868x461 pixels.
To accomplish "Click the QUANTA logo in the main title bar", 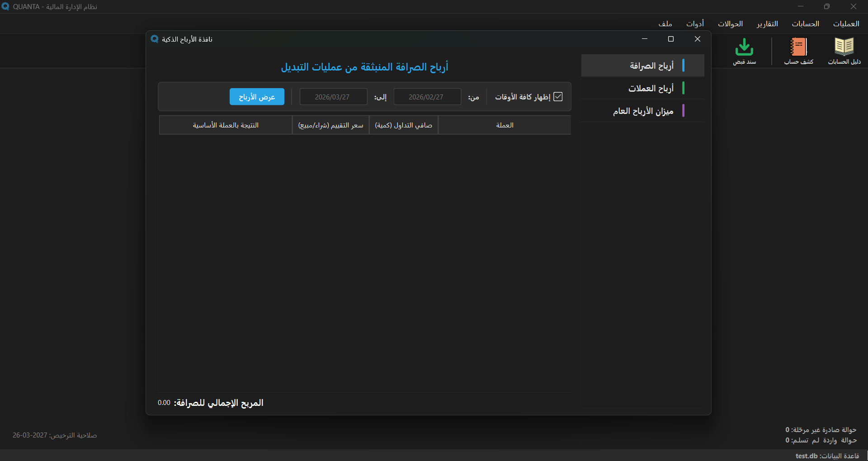I will click(5, 7).
